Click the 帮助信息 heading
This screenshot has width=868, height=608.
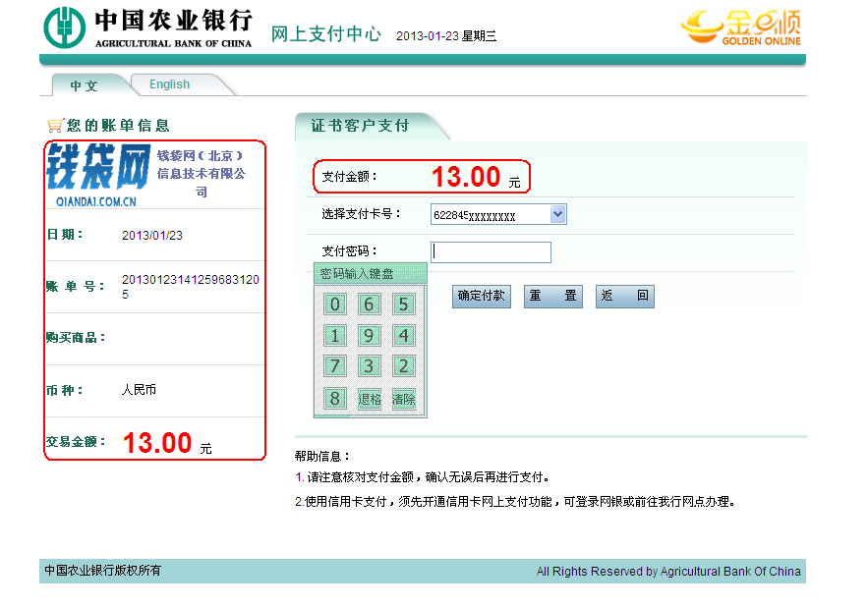[322, 457]
